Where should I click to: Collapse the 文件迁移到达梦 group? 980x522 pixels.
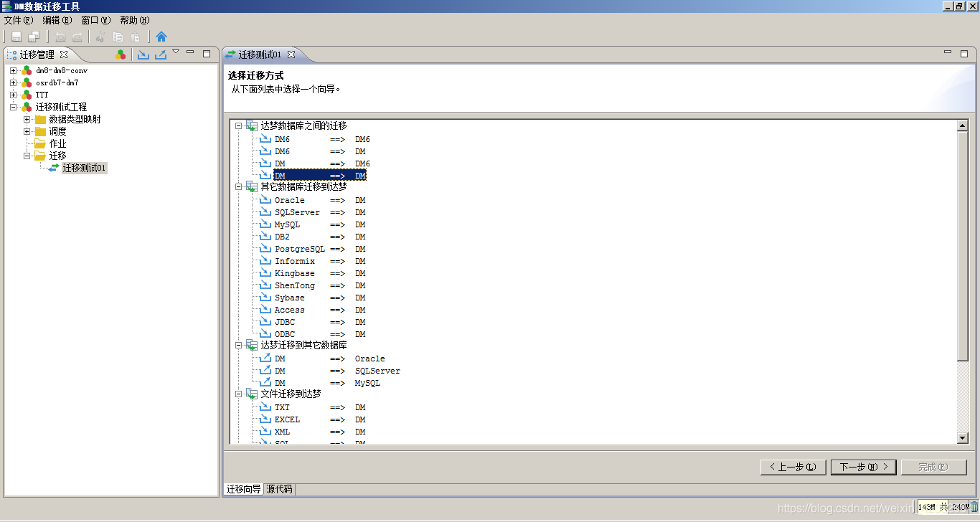click(x=239, y=394)
